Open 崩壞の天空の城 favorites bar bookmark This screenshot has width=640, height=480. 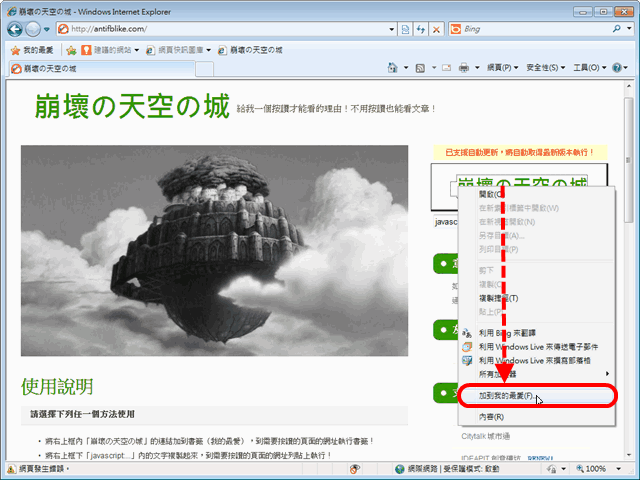click(250, 50)
